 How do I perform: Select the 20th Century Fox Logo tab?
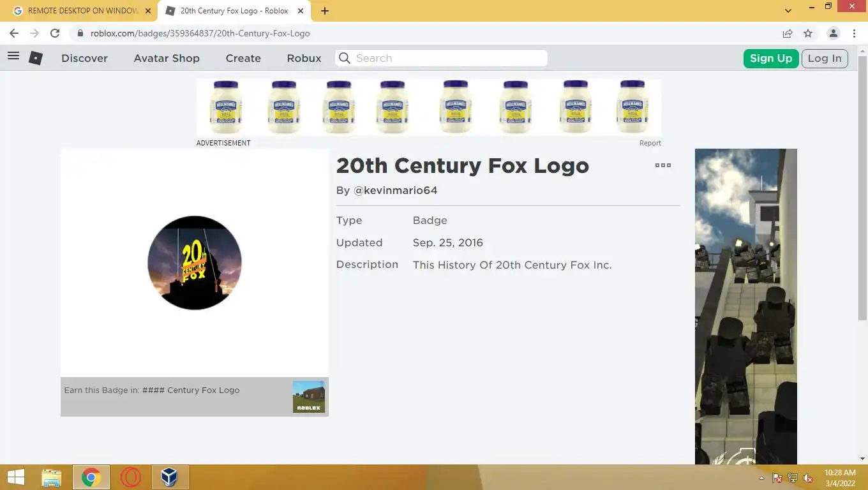pos(234,11)
